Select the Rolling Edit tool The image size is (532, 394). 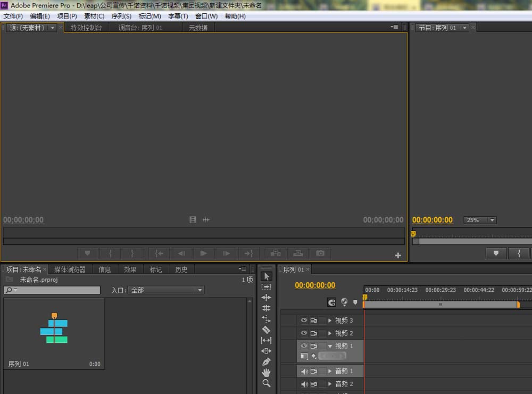tap(267, 308)
